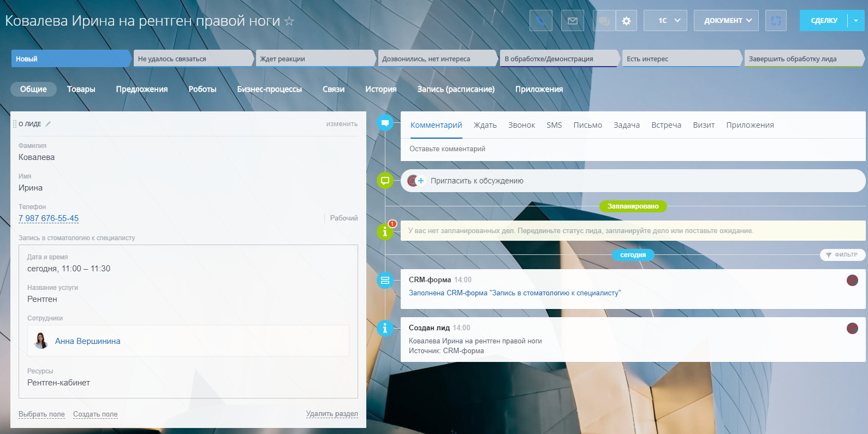Open the settings gear icon
868x434 pixels.
pyautogui.click(x=627, y=21)
